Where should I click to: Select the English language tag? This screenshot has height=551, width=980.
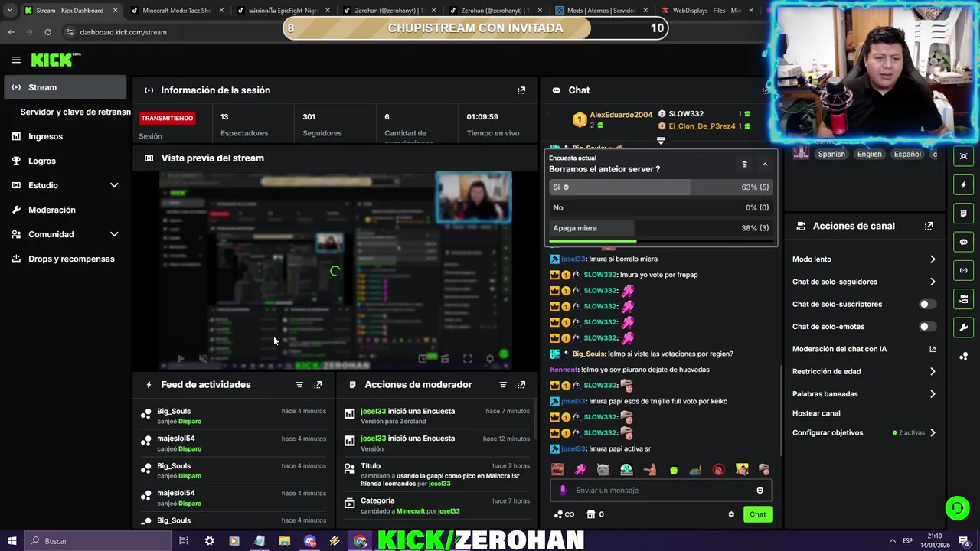(869, 154)
